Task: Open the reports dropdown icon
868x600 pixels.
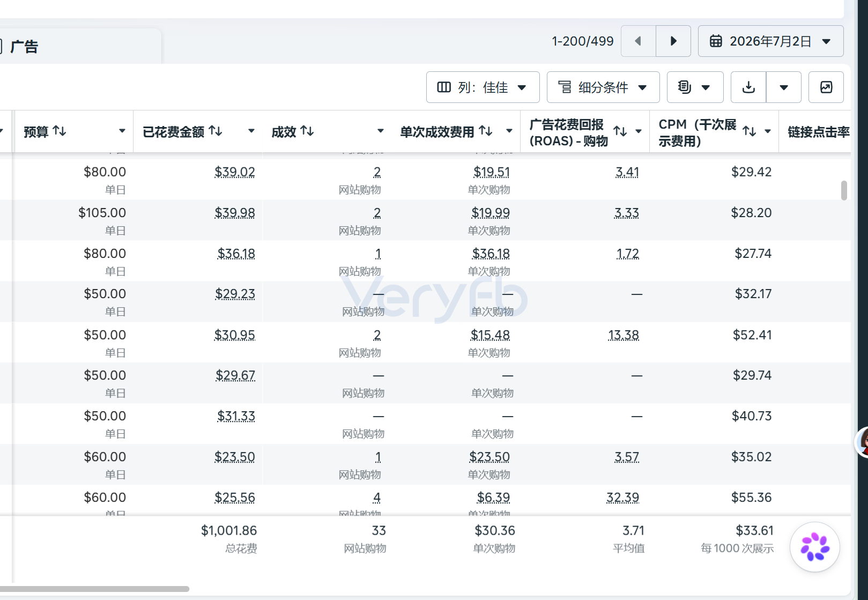Action: click(x=695, y=87)
